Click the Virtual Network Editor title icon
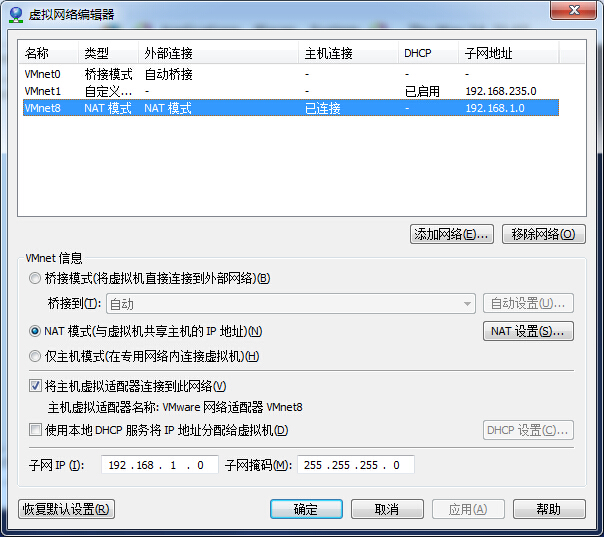604x537 pixels. pyautogui.click(x=16, y=15)
